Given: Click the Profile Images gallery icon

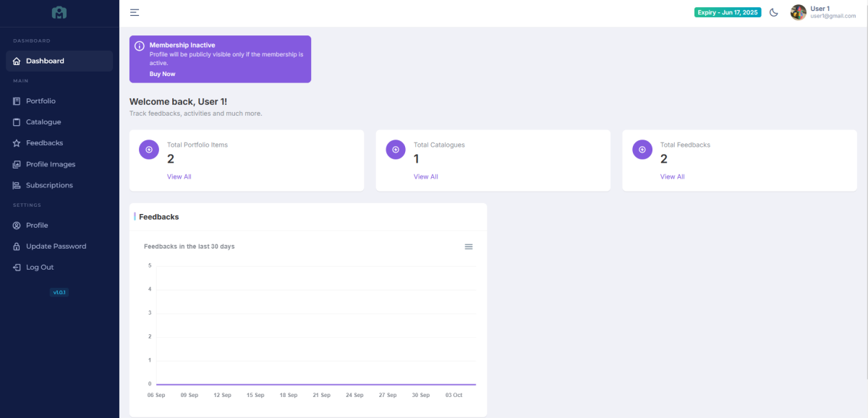Looking at the screenshot, I should (17, 164).
